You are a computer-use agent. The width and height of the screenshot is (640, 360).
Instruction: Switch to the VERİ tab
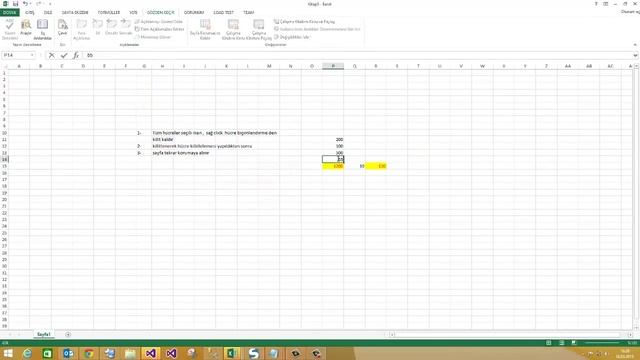pyautogui.click(x=133, y=12)
